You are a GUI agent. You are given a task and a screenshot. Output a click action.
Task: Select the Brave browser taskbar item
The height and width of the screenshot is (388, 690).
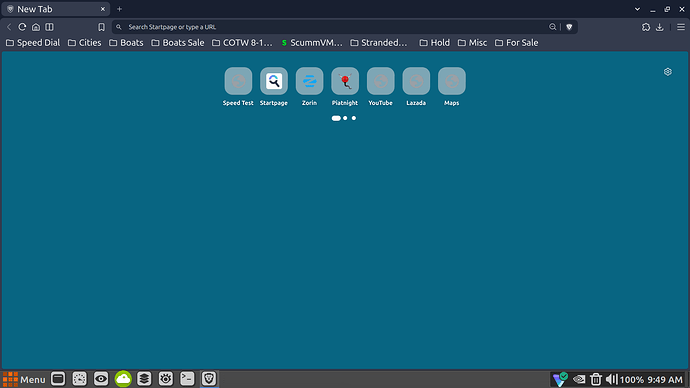pos(209,379)
